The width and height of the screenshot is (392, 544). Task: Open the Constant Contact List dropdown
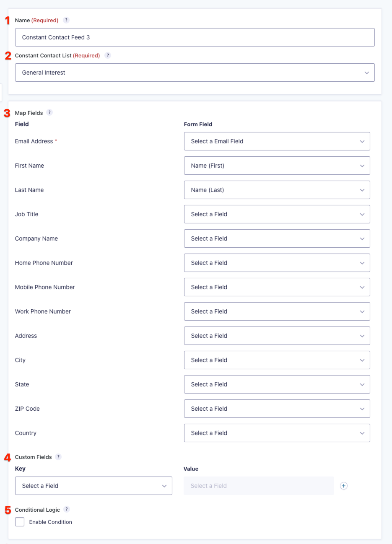tap(195, 73)
